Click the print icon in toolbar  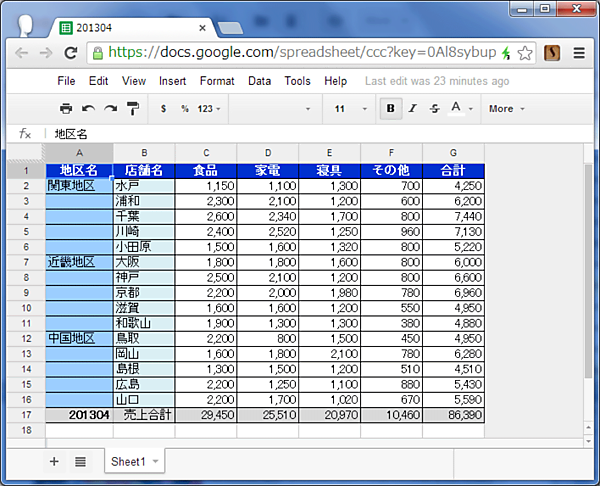pyautogui.click(x=66, y=108)
